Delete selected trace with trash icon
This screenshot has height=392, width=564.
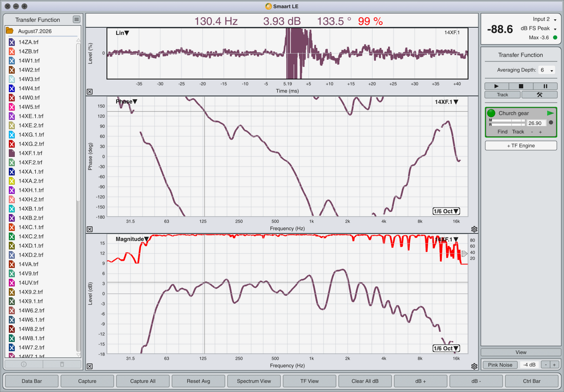[x=62, y=364]
